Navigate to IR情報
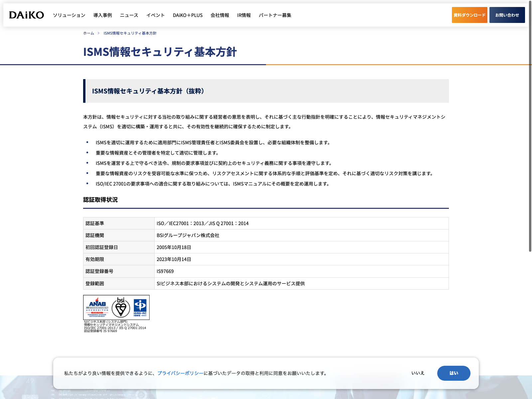Viewport: 532px width, 399px height. coord(244,15)
